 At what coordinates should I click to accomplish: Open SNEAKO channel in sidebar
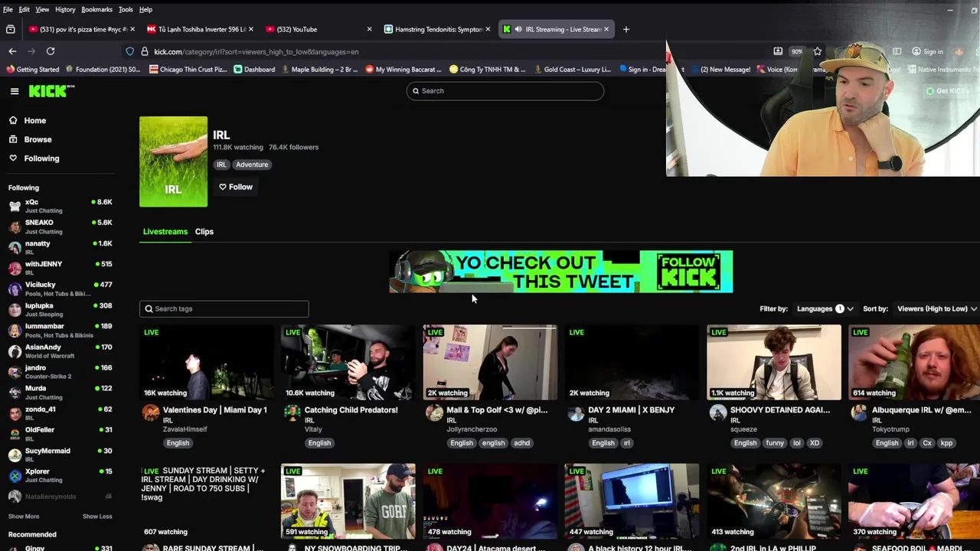click(60, 227)
